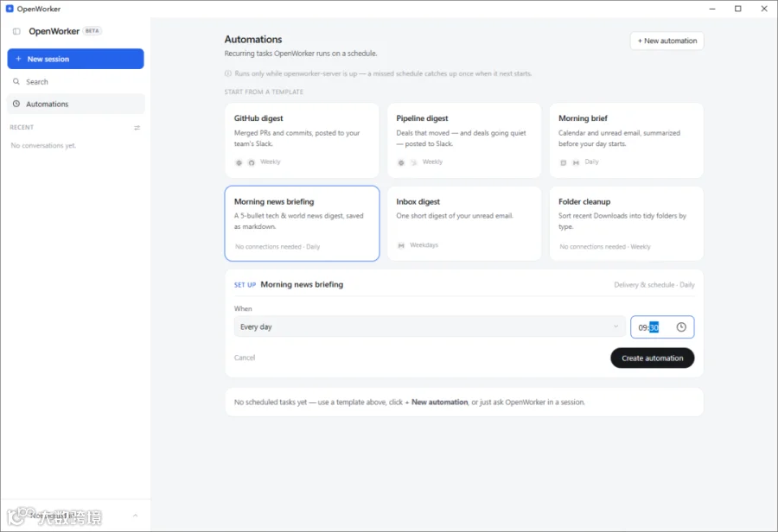Open the Automations page in the sidebar

click(x=75, y=104)
